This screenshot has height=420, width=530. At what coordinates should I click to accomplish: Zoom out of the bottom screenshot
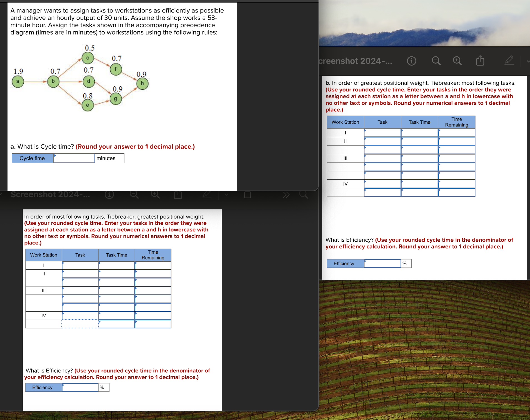134,194
